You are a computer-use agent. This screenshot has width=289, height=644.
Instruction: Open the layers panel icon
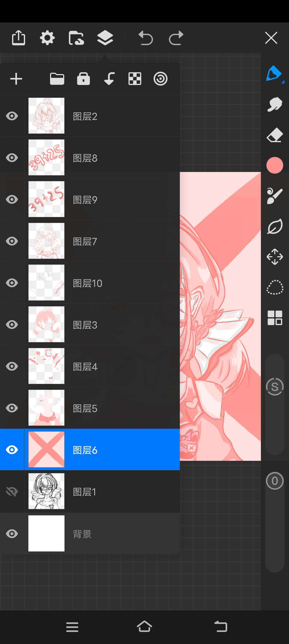[x=105, y=38]
